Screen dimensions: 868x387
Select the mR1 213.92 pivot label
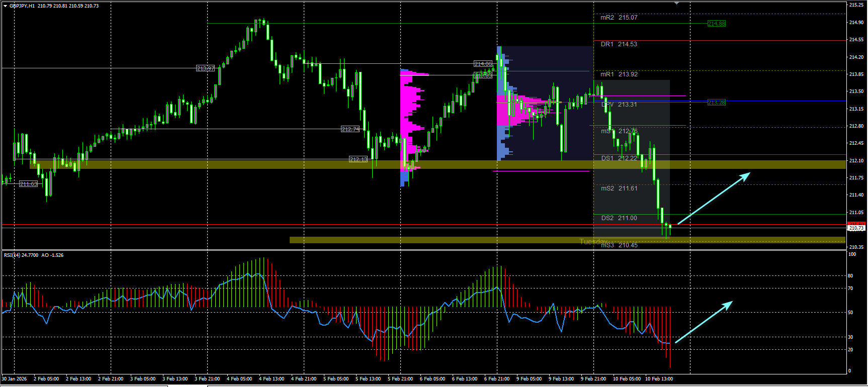(x=619, y=74)
